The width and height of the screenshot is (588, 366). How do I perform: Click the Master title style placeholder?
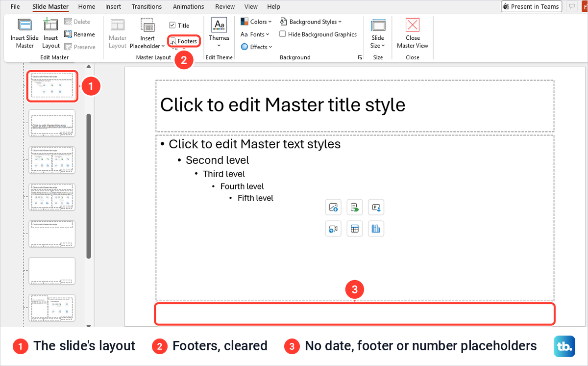click(355, 106)
